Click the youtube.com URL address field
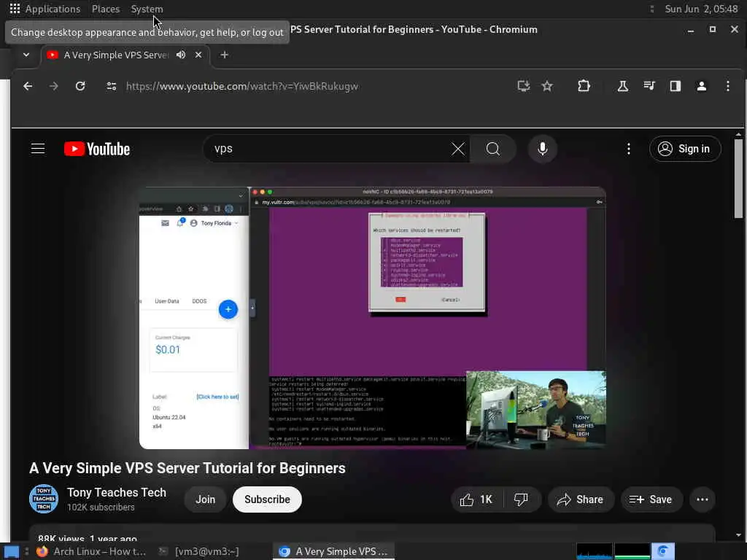The height and width of the screenshot is (560, 747). pyautogui.click(x=242, y=86)
